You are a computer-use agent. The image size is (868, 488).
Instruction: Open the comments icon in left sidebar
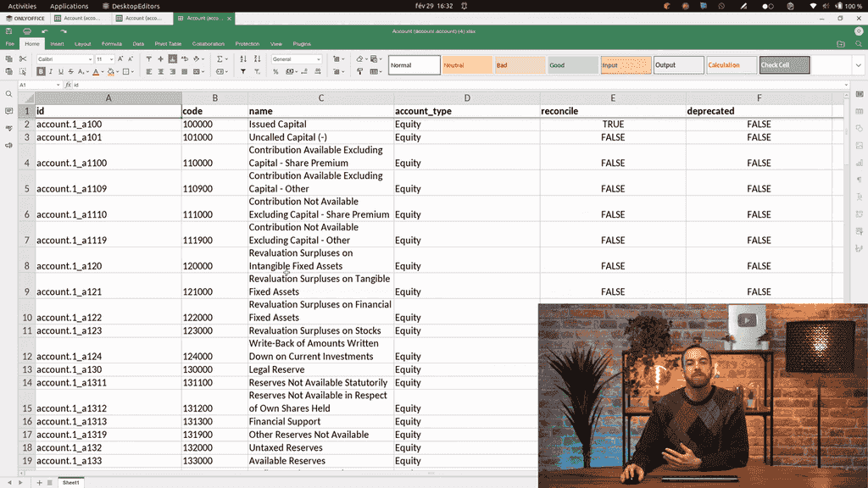coord(8,111)
